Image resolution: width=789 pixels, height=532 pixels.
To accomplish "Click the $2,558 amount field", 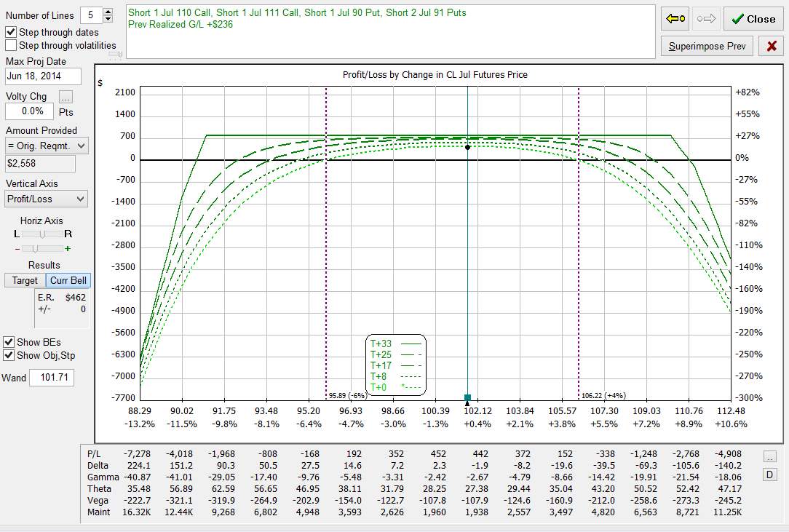I will (x=40, y=164).
